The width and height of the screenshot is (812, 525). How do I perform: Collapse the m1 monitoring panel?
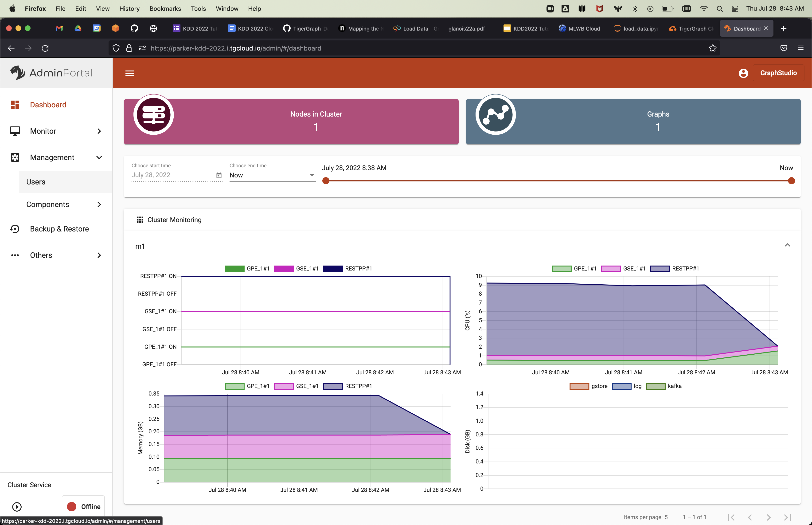[787, 245]
